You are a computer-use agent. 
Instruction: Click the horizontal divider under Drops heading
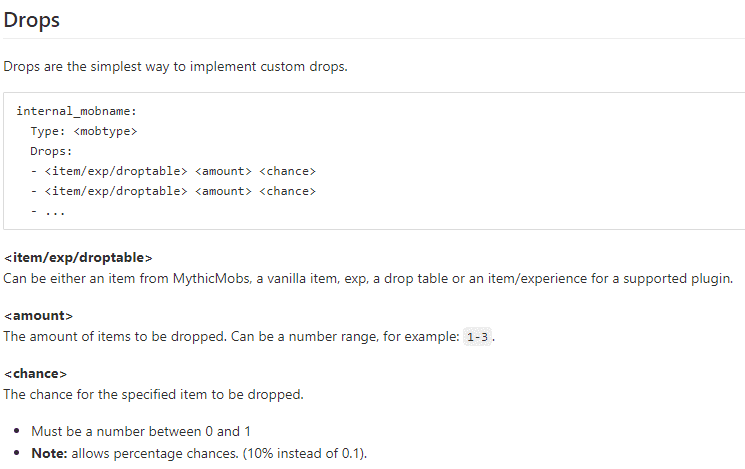point(372,39)
